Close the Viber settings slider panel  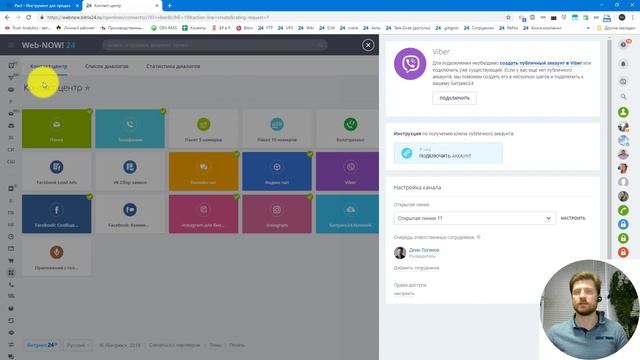coord(368,45)
